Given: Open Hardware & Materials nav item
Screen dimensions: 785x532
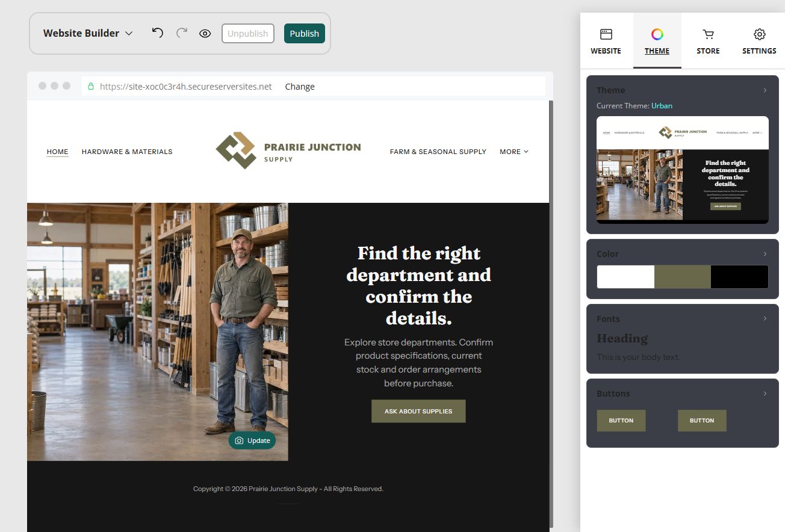Looking at the screenshot, I should point(127,152).
